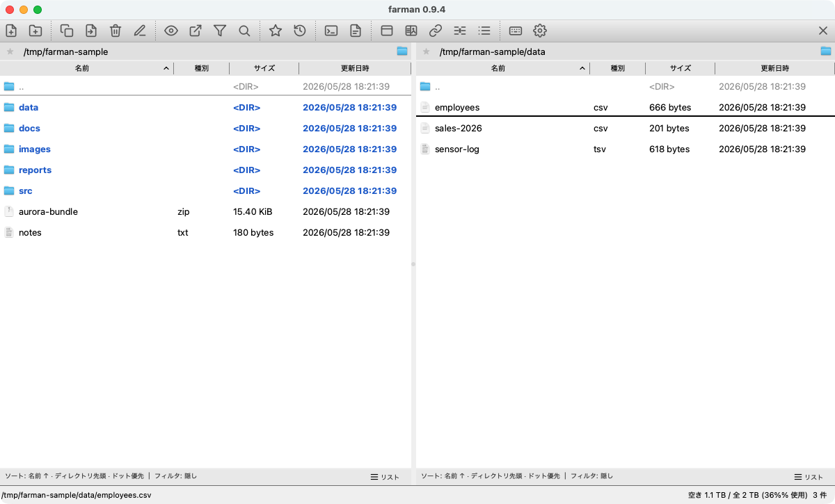Click the right pane path /tmp/farman-sample/data
This screenshot has height=504, width=835.
point(492,51)
